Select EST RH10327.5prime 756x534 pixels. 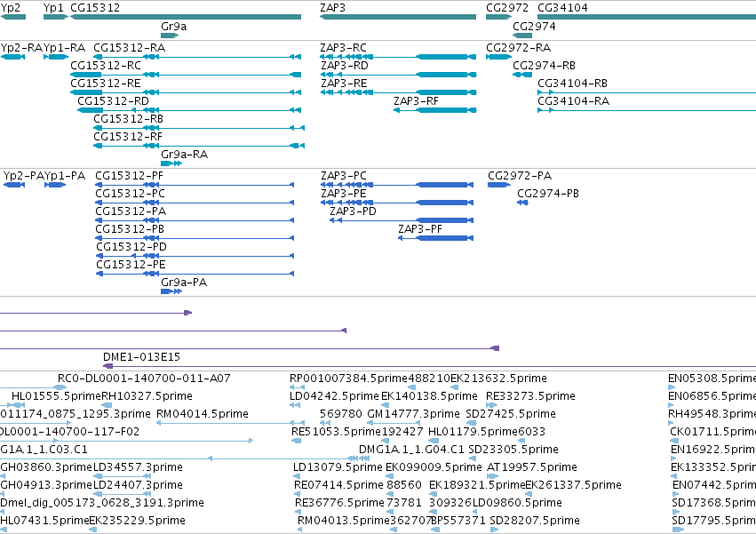tap(106, 405)
